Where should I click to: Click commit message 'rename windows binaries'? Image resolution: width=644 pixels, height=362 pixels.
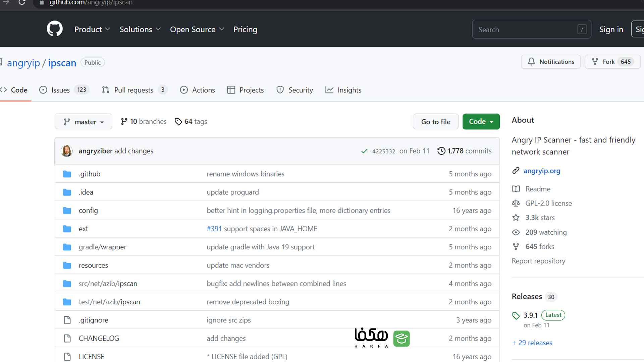pyautogui.click(x=246, y=174)
